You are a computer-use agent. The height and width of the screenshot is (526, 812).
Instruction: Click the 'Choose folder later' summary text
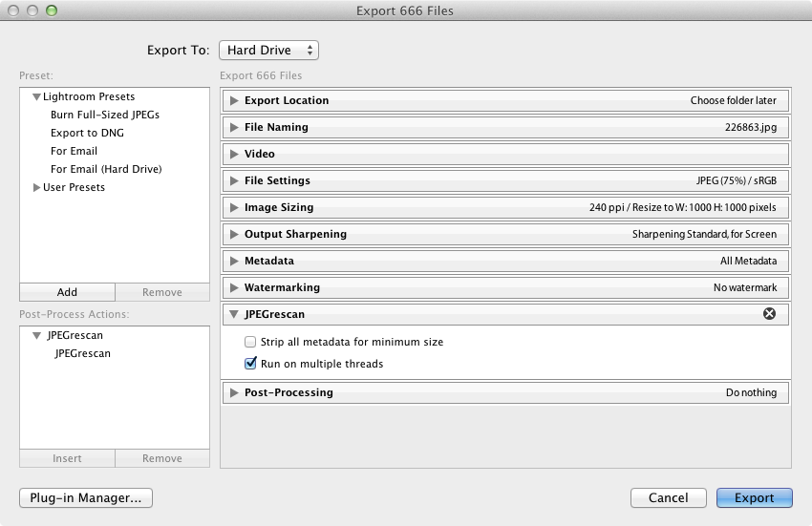[734, 100]
